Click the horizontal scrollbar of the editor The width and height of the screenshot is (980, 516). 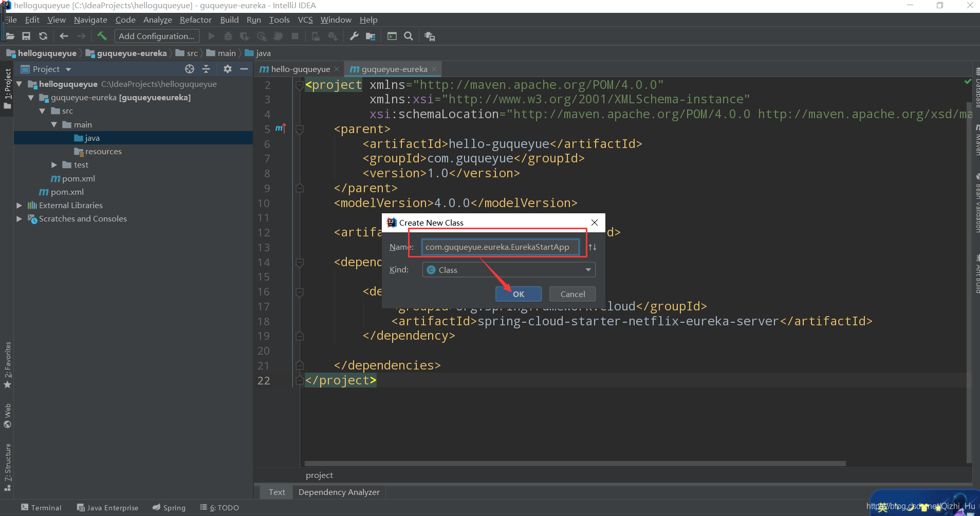[575, 463]
